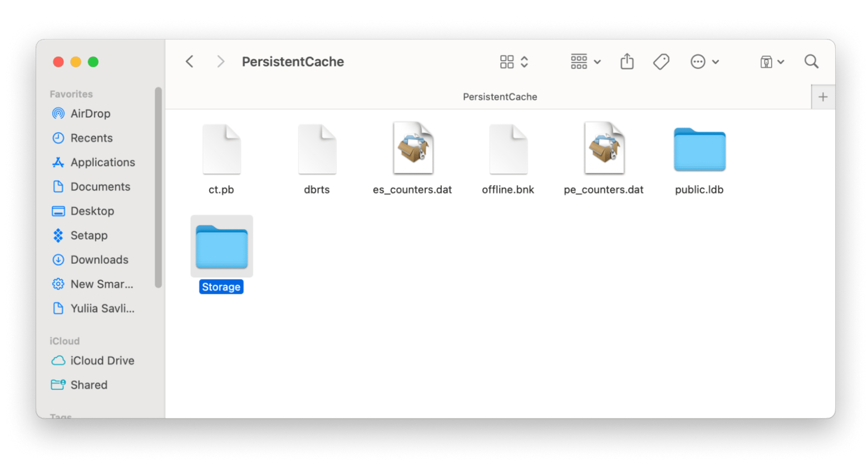The width and height of the screenshot is (868, 471).
Task: Open the Share button in toolbar
Action: [627, 61]
